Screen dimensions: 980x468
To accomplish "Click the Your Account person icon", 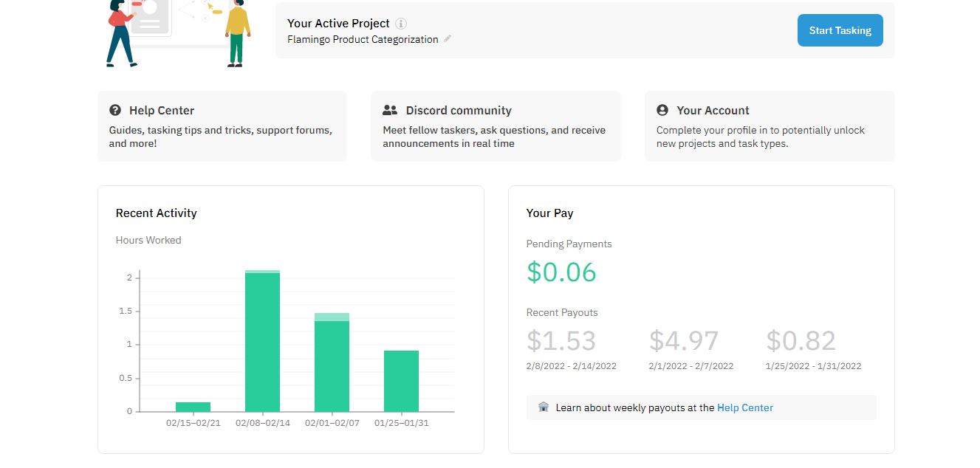I will point(661,109).
